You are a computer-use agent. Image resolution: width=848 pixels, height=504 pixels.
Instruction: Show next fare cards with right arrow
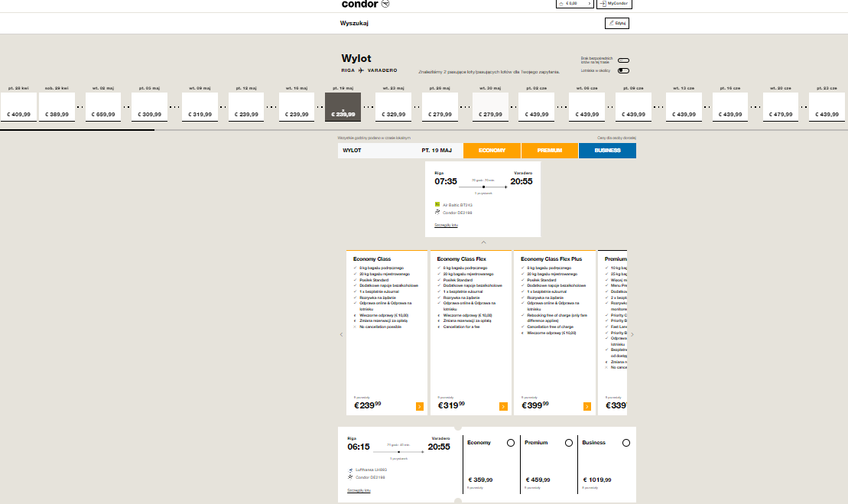pos(632,335)
